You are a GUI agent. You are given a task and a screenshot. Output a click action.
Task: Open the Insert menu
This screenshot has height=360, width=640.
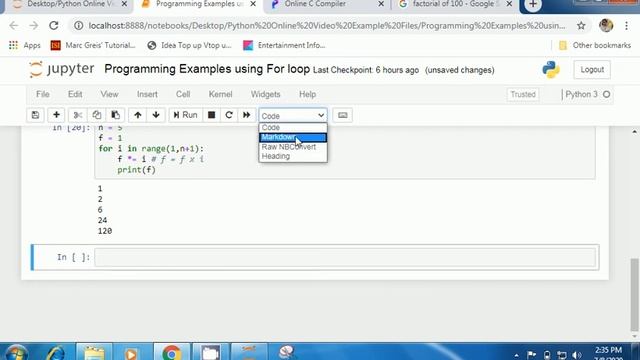[x=147, y=94]
